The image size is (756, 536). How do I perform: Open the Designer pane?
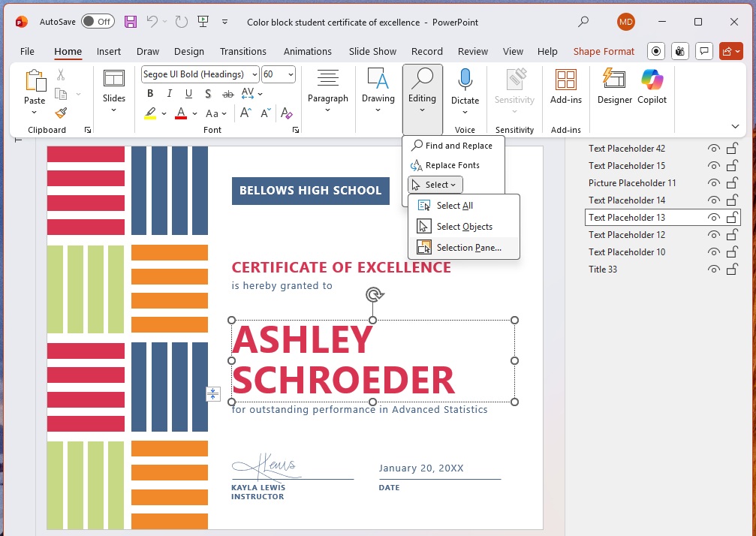coord(615,86)
